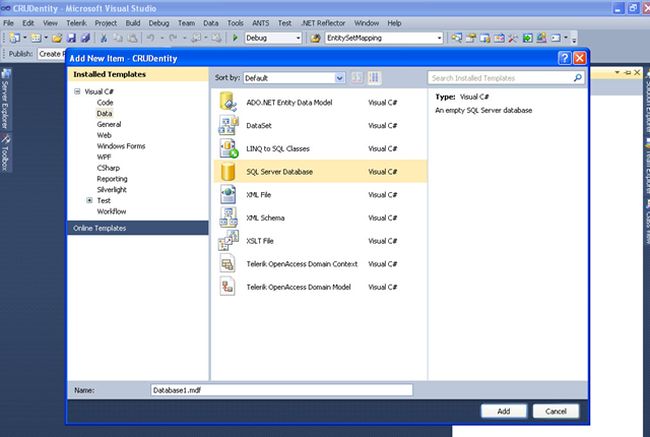Open the toolbar overflow options arrow
Viewport: 650px width, 437px height.
coord(574,38)
